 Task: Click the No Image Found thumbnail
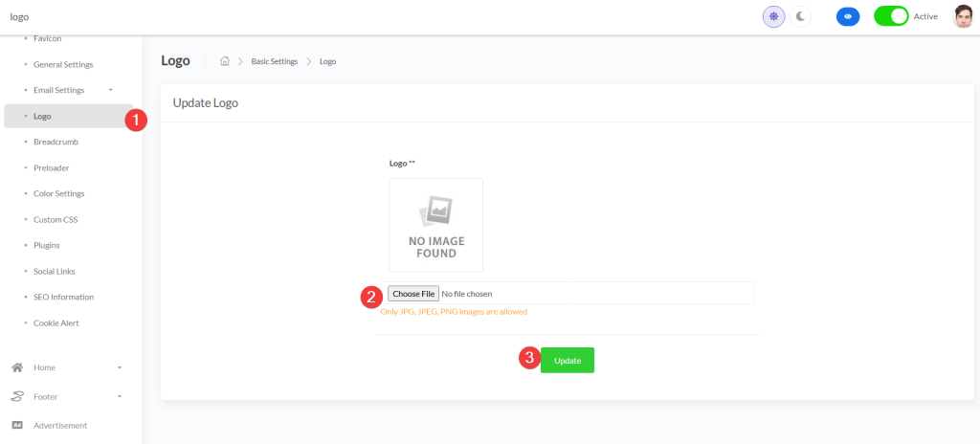pos(435,225)
